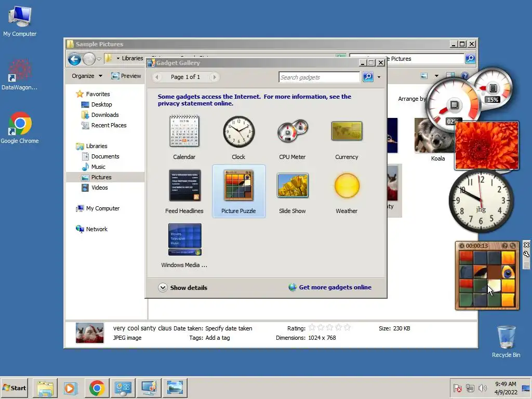This screenshot has height=399, width=532.
Task: Open Chrome from the taskbar
Action: [x=97, y=388]
